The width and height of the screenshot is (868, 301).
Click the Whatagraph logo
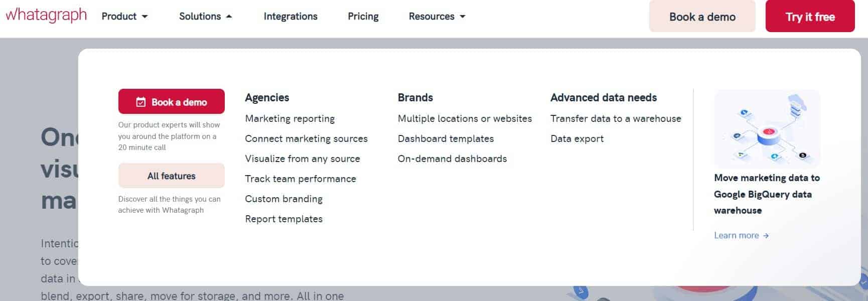point(46,15)
